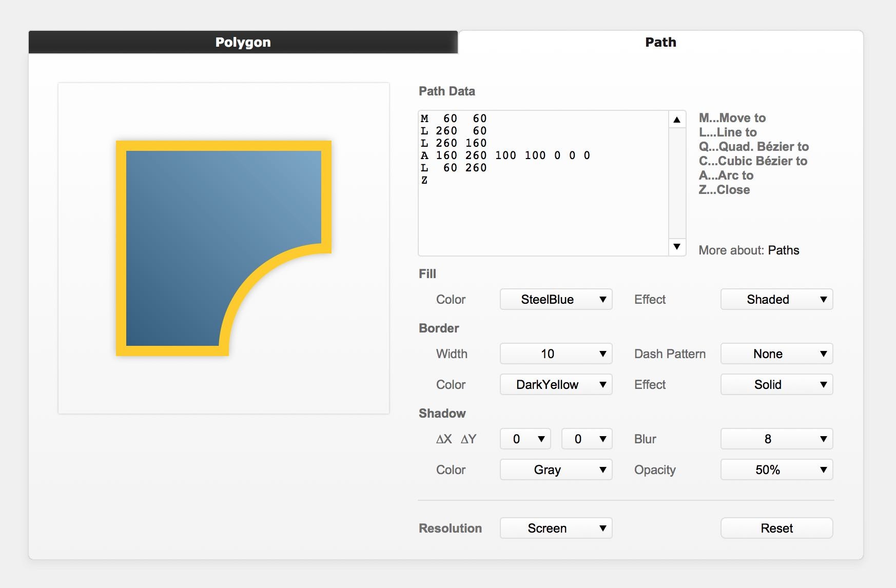Click the 'Shadow' section heading
Viewport: 896px width, 588px height.
click(442, 414)
